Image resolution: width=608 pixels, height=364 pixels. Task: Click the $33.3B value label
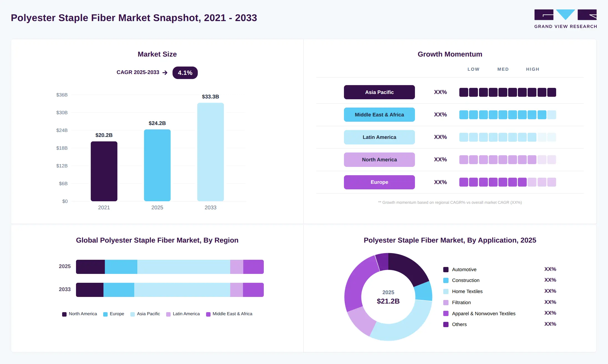pyautogui.click(x=211, y=97)
